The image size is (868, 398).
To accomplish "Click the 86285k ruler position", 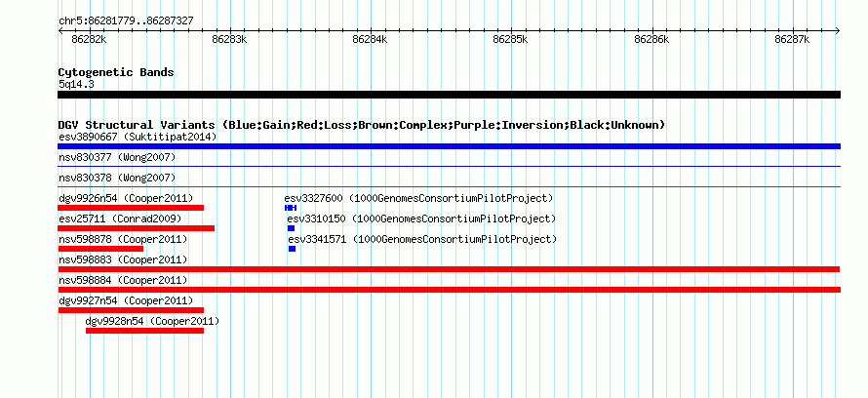I will pyautogui.click(x=511, y=39).
